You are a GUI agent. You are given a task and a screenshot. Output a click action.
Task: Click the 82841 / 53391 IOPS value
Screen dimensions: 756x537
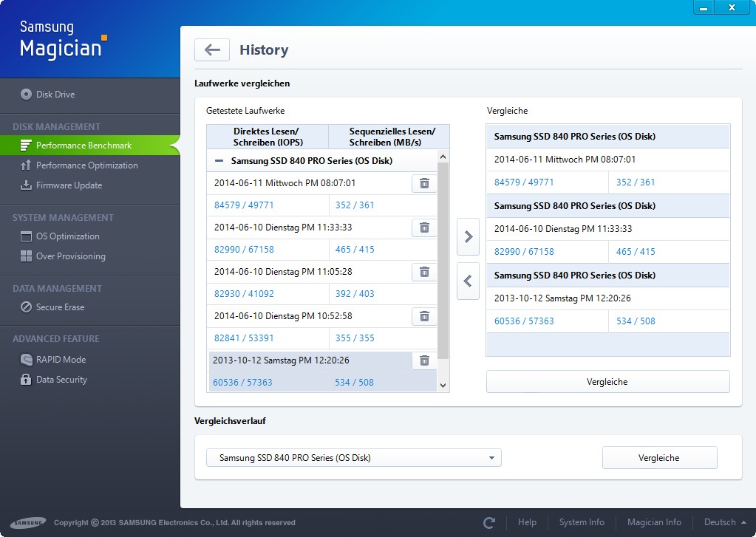tap(244, 338)
